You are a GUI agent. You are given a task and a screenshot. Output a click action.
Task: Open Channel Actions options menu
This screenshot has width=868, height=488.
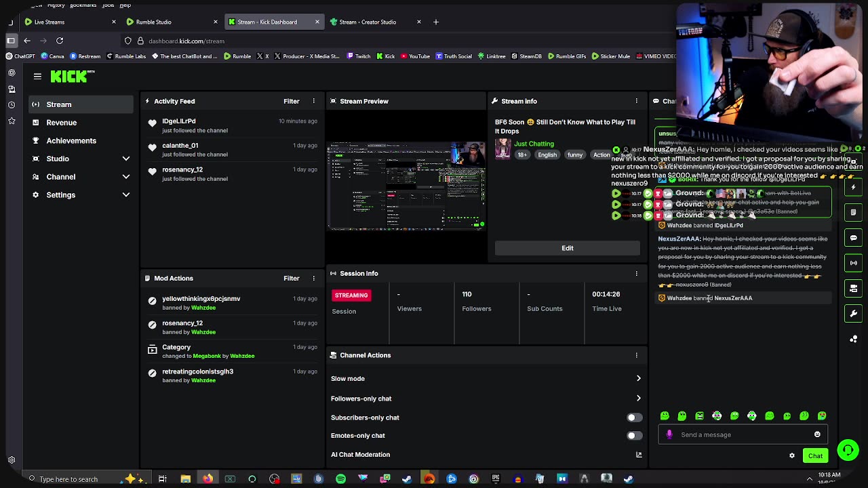pos(636,355)
